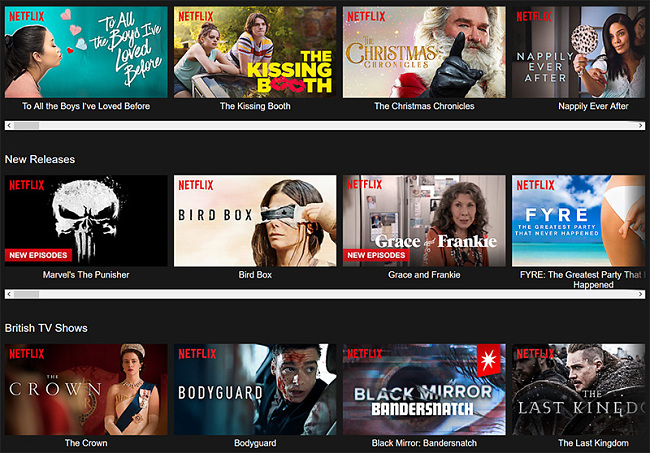Click 'Black Mirror: Bandersnatch' title text

pos(424,443)
